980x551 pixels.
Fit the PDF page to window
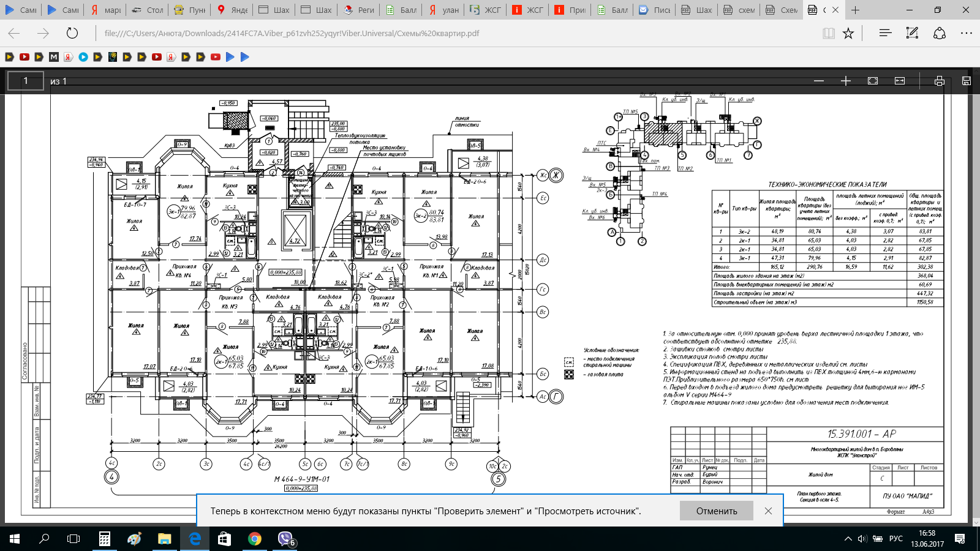873,81
